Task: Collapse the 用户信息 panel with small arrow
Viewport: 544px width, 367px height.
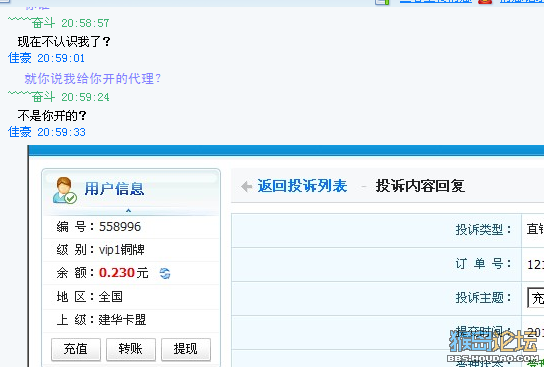Action: 128,210
